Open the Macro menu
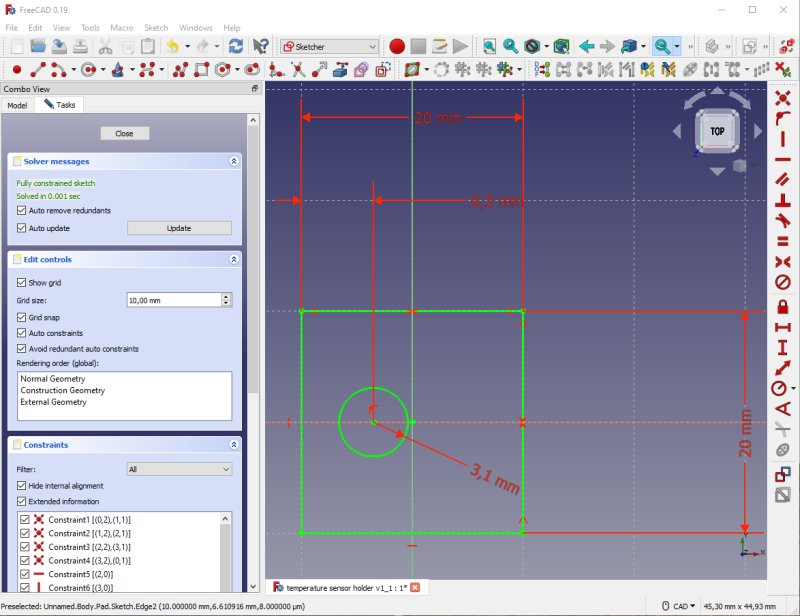800x616 pixels. pos(122,28)
